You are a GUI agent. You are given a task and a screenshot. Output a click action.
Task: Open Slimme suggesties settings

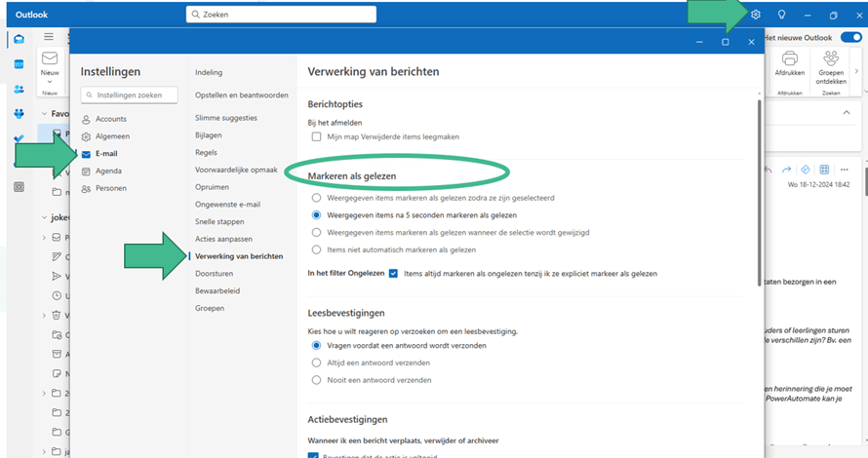click(226, 118)
